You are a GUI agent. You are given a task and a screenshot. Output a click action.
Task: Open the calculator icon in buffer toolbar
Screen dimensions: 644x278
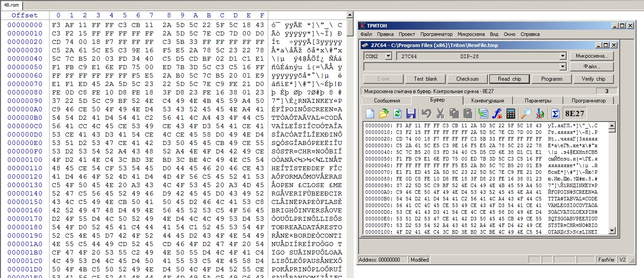pyautogui.click(x=511, y=114)
